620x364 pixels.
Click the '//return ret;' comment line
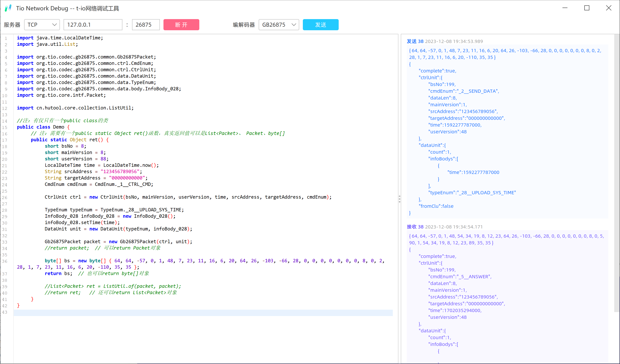(x=111, y=292)
